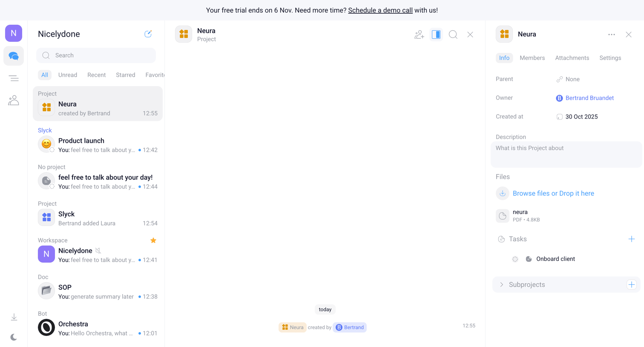Click the Project description text box
This screenshot has height=347, width=644.
[566, 154]
